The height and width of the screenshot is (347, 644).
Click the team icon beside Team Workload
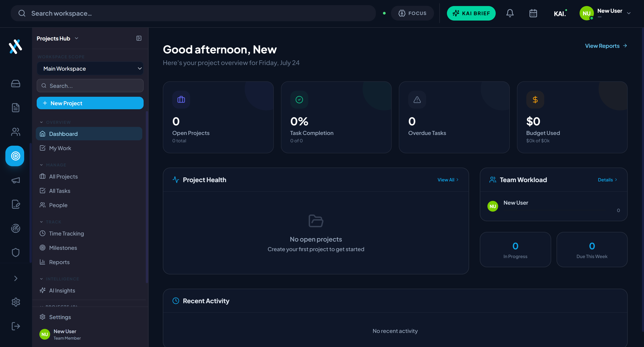[x=493, y=180]
